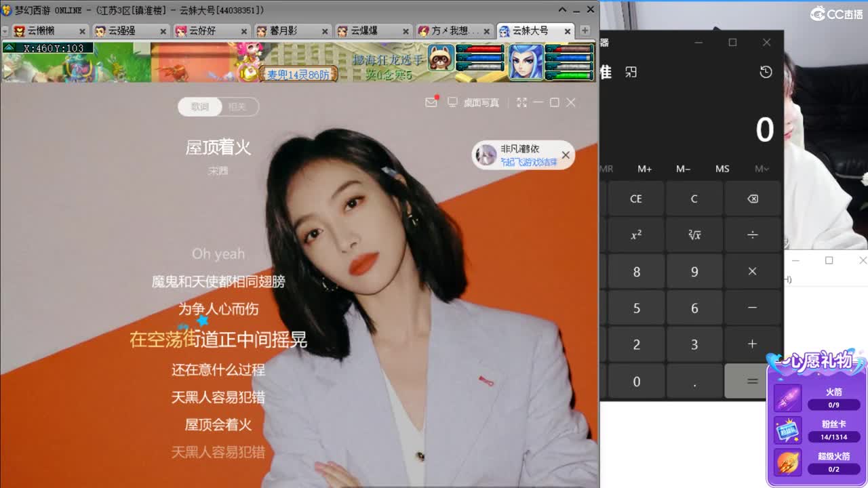Expand calculator memory list M dropdown
Image resolution: width=868 pixels, height=488 pixels.
762,169
